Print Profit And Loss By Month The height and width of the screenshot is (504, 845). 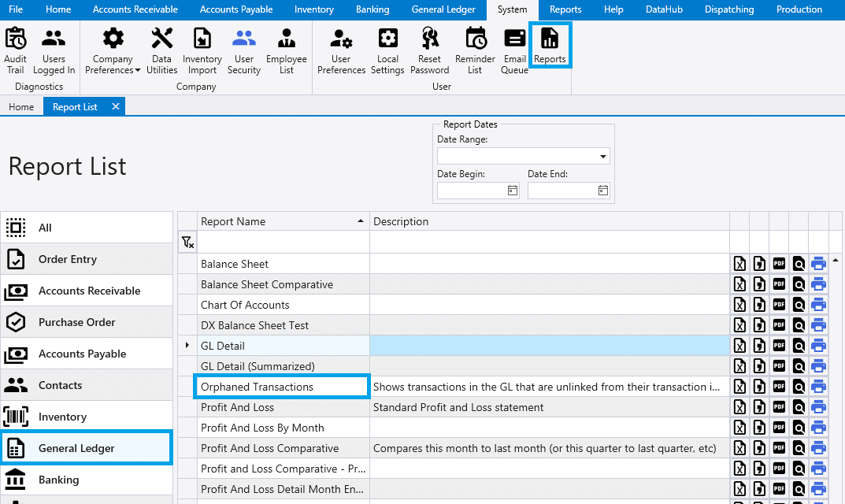tap(818, 428)
